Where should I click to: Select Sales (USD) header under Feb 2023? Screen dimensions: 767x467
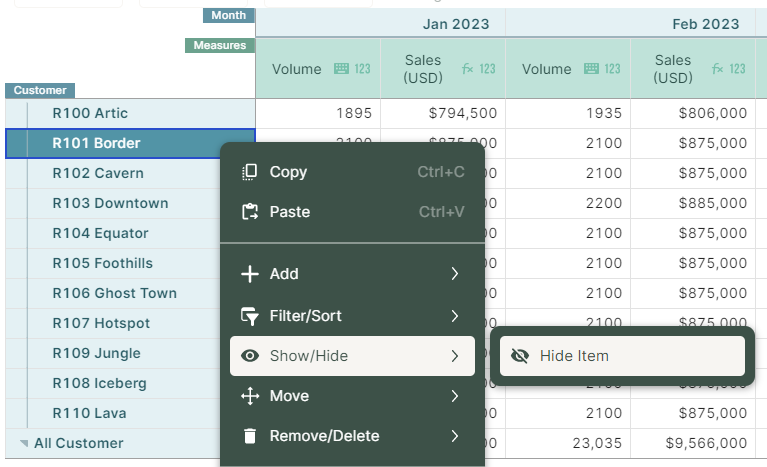pos(693,68)
